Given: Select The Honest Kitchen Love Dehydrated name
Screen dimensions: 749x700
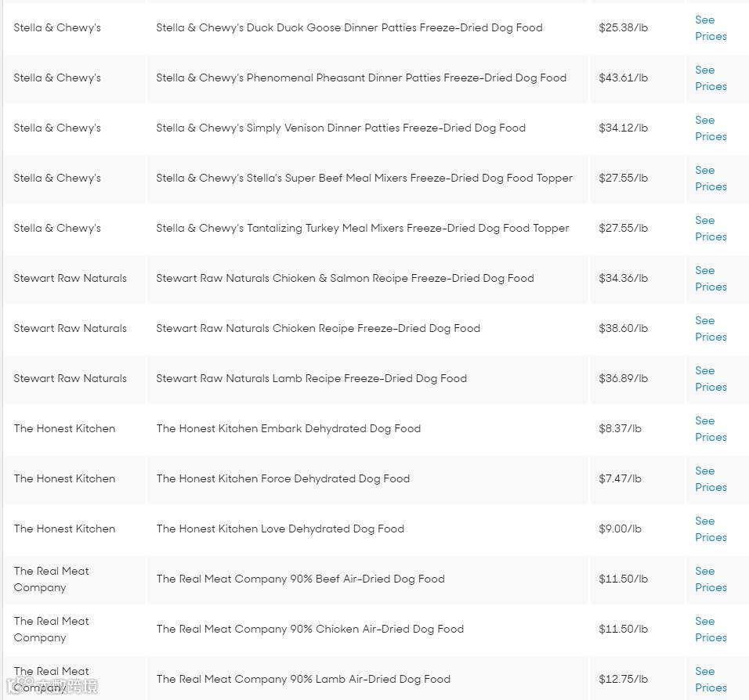Looking at the screenshot, I should 280,529.
